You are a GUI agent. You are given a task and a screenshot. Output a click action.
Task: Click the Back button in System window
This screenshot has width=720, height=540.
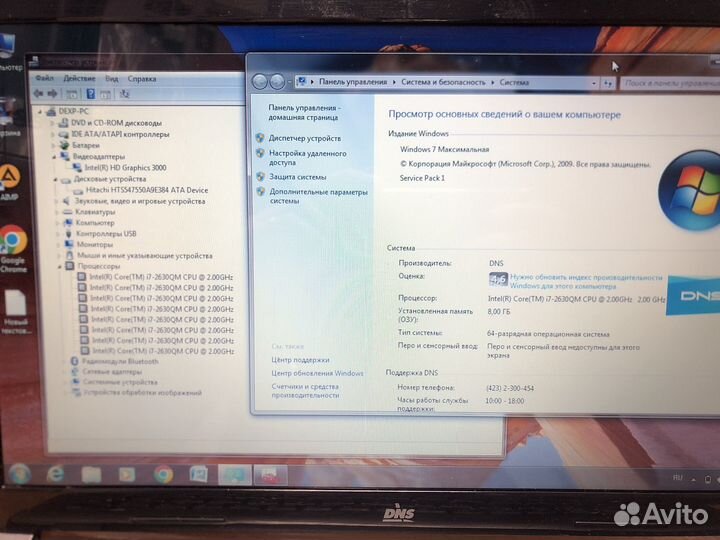click(x=260, y=82)
